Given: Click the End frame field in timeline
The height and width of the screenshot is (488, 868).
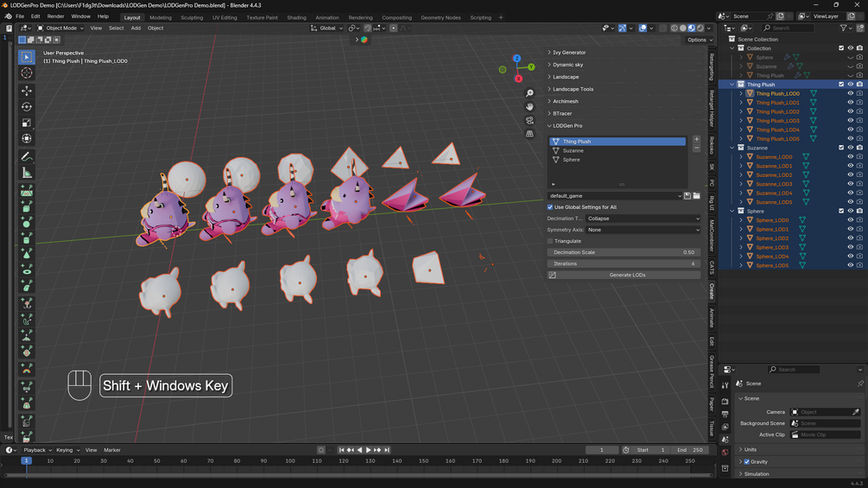Looking at the screenshot, I should point(689,450).
